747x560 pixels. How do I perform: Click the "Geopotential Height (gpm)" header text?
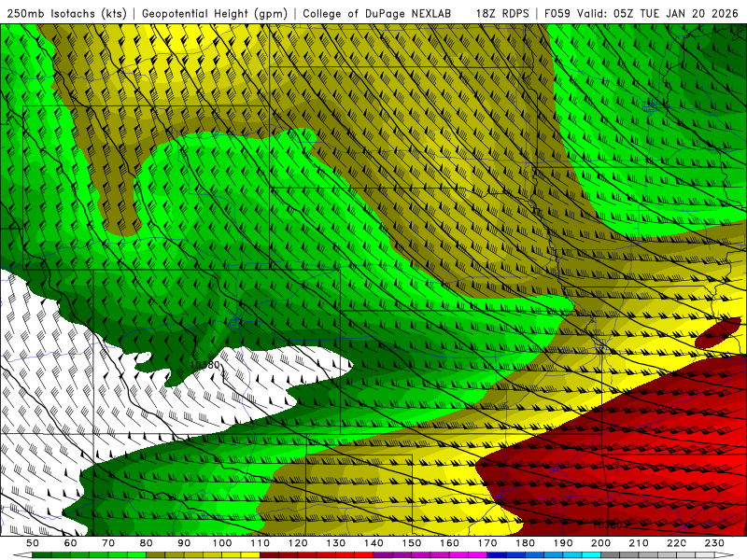pos(215,14)
